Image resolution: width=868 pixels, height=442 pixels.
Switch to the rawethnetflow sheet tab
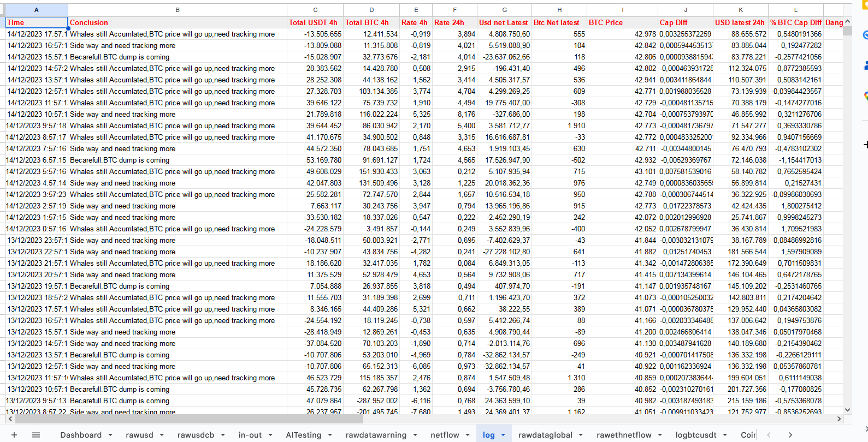[x=624, y=435]
